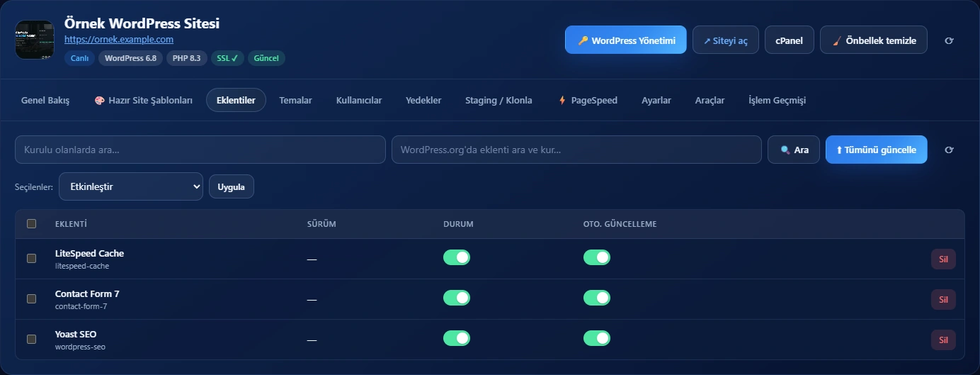Image resolution: width=980 pixels, height=375 pixels.
Task: Open cPanel
Action: coord(790,40)
